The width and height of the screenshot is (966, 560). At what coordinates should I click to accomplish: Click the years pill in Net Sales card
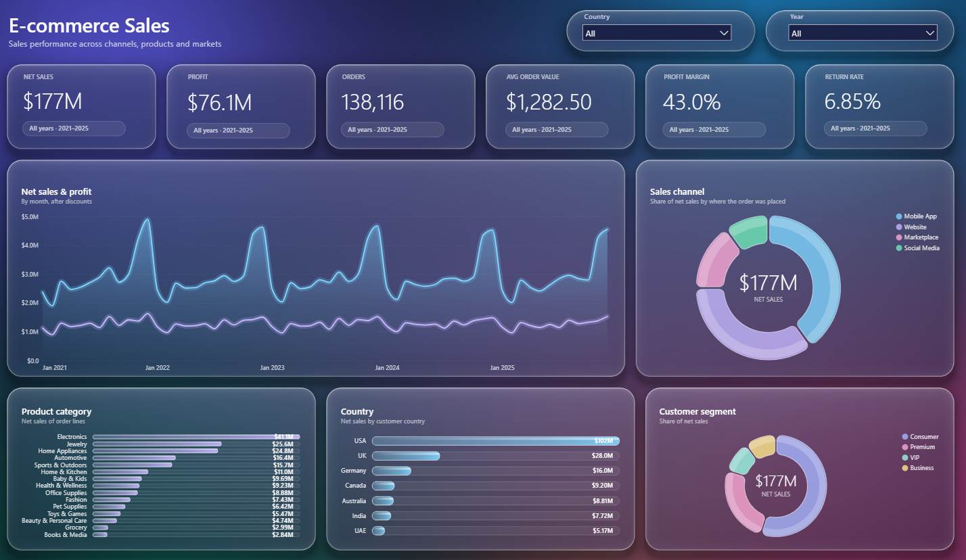click(x=74, y=129)
